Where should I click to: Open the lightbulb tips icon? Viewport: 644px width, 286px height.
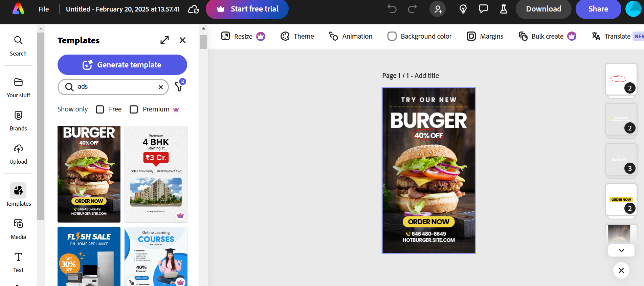[463, 9]
